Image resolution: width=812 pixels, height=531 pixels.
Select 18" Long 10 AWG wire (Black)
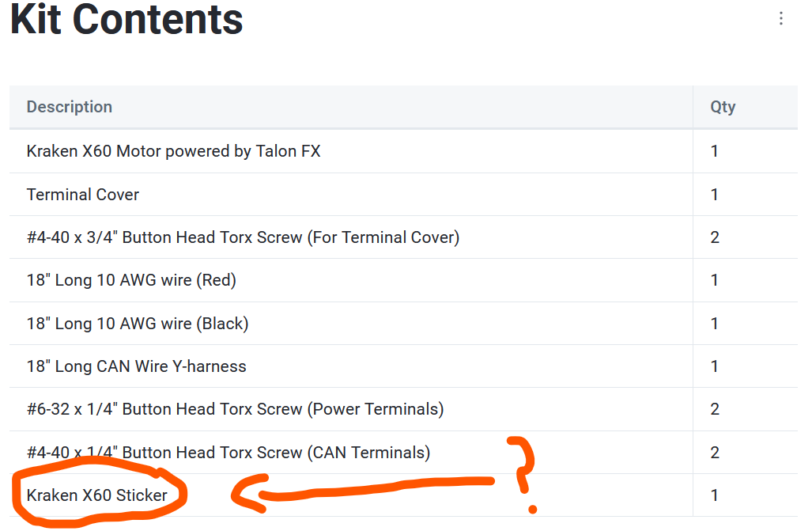(403, 324)
